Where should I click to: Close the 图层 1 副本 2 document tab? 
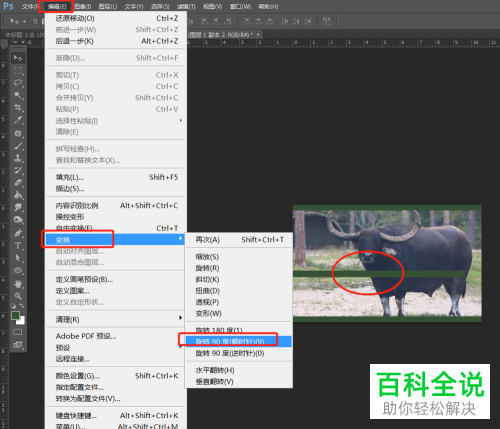click(x=258, y=34)
